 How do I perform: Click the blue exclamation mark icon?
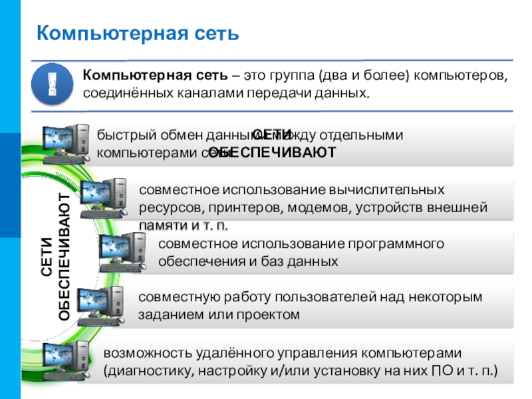[x=53, y=84]
